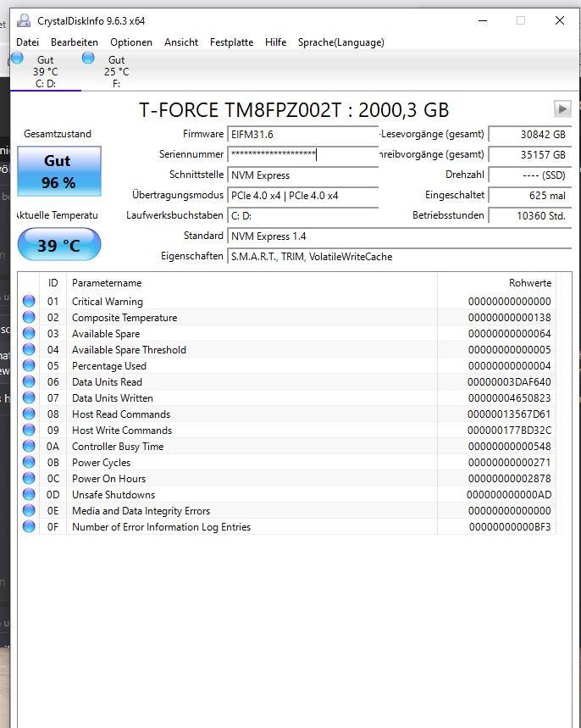
Task: Minimize the CrystalDiskInfo window
Action: (x=483, y=20)
